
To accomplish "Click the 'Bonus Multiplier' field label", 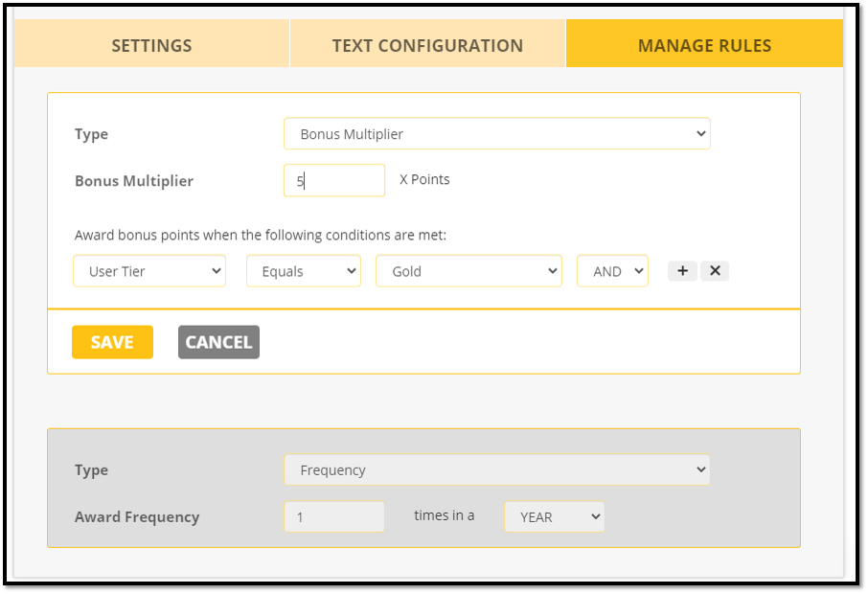I will click(x=134, y=181).
